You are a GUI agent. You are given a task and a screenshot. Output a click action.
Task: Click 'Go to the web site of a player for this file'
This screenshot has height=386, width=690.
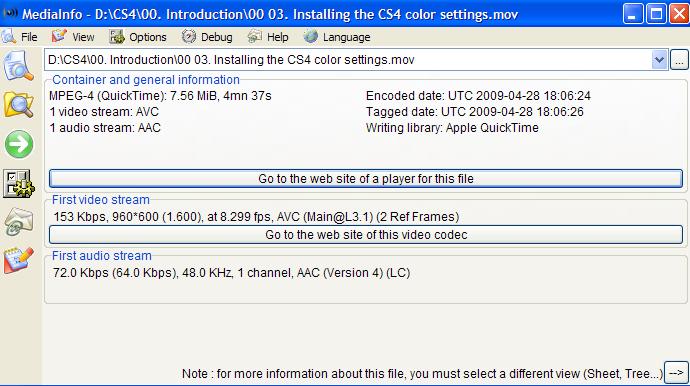tap(366, 179)
